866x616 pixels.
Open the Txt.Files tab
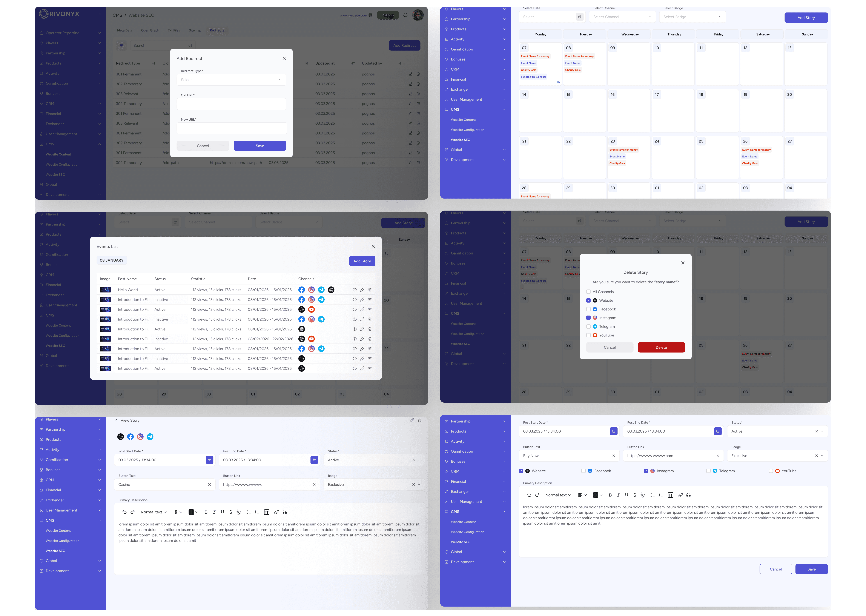pos(174,30)
